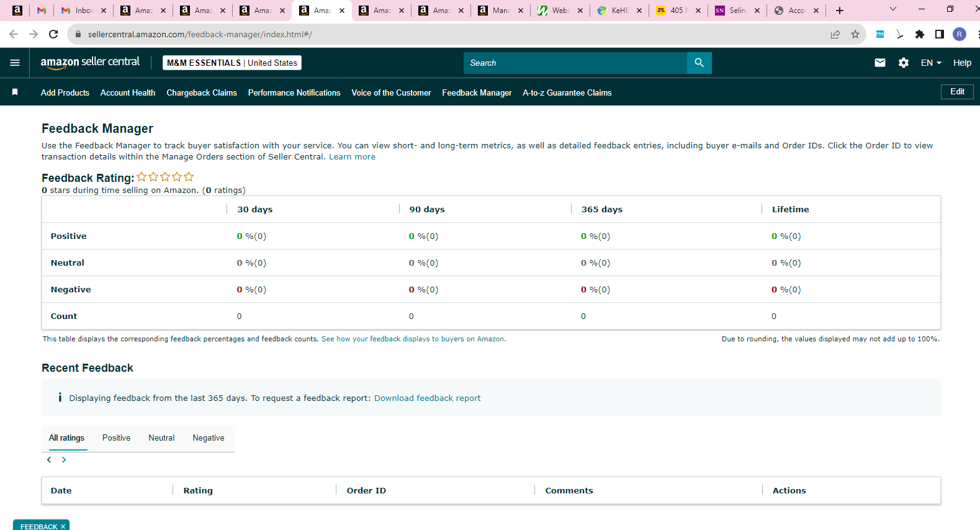The width and height of the screenshot is (980, 530).
Task: Open the Help page
Action: (x=962, y=63)
